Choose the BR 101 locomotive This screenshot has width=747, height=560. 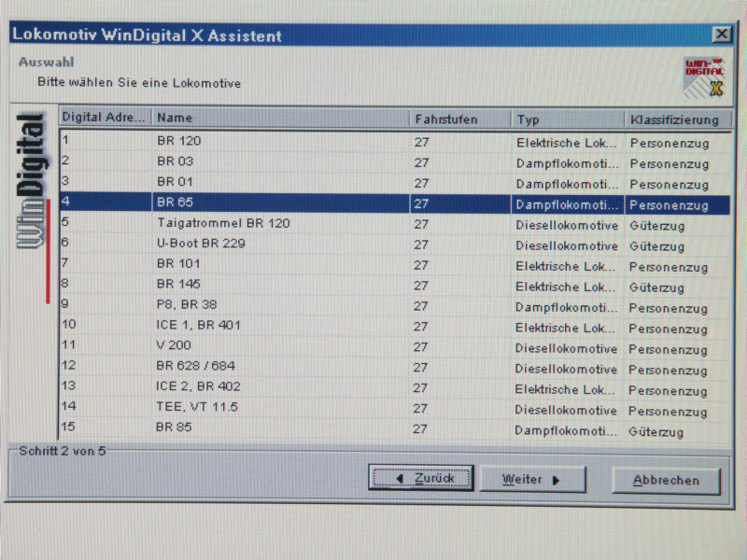click(395, 265)
